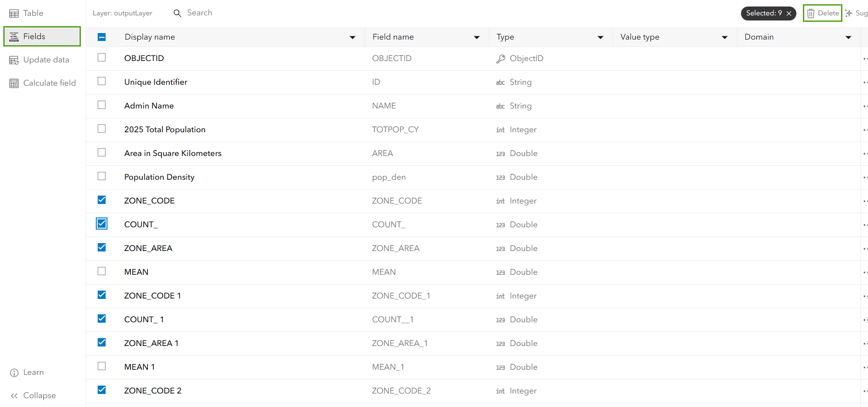The width and height of the screenshot is (868, 407).
Task: Switch to the Fields tab
Action: coord(42,36)
